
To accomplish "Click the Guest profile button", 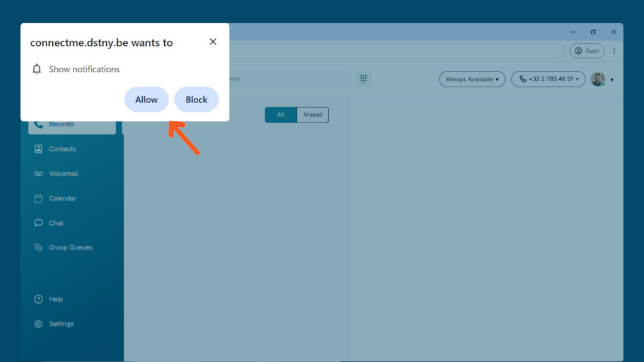I will pos(587,51).
